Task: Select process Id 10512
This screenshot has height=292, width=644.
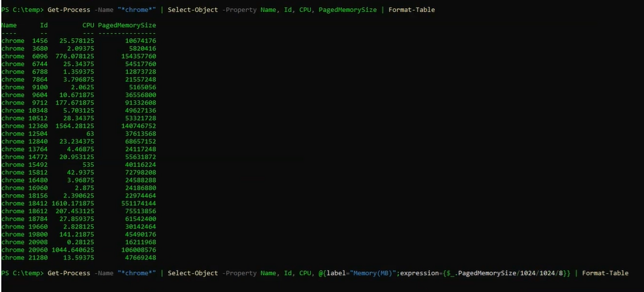Action: 38,118
